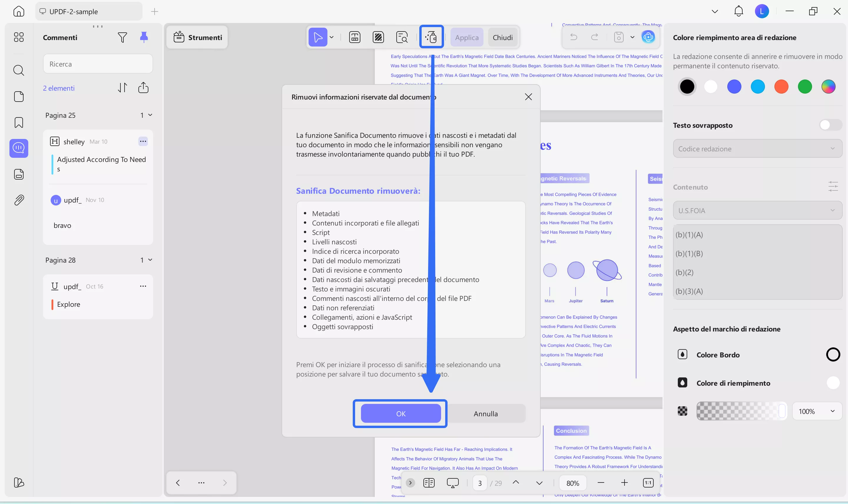
Task: Click the export comments icon
Action: (143, 88)
